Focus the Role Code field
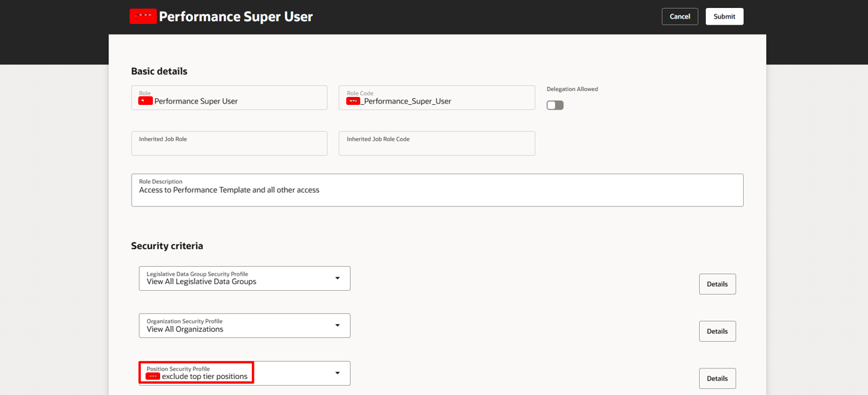This screenshot has height=395, width=868. pos(437,98)
